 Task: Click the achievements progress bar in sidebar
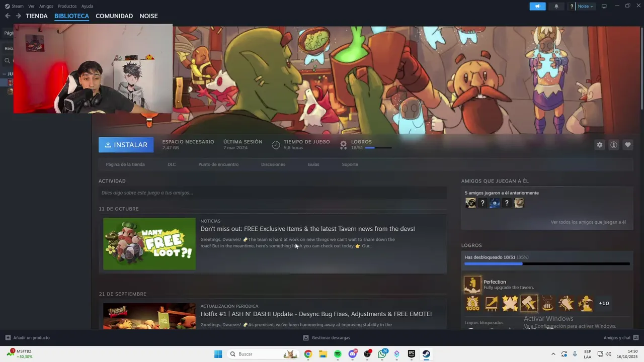click(547, 264)
